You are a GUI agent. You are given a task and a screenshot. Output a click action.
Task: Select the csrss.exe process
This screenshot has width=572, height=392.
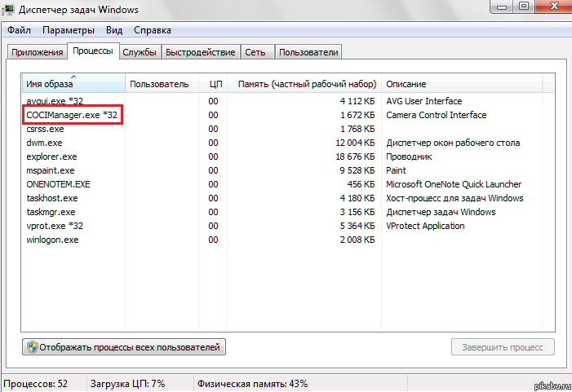(45, 129)
